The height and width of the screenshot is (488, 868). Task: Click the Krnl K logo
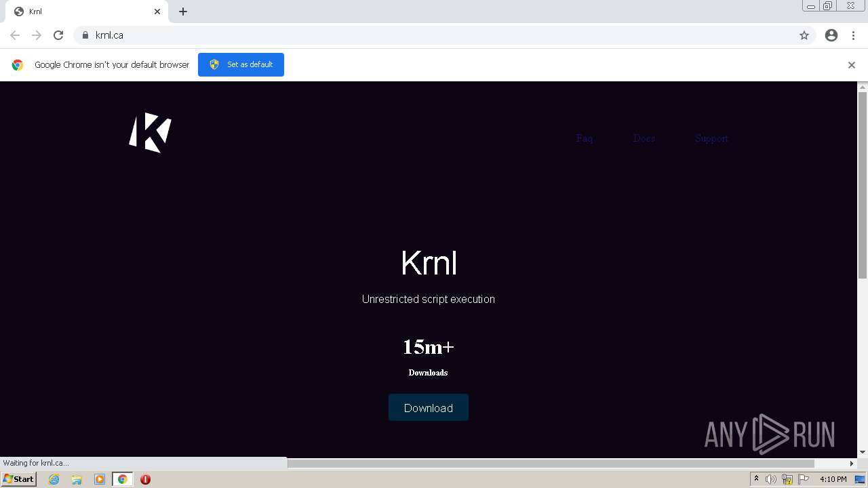click(x=150, y=133)
